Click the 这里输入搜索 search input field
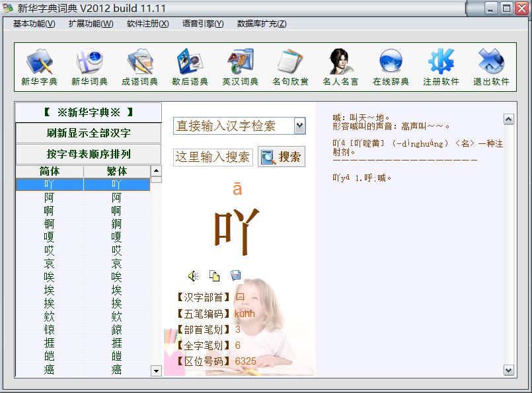Viewport: 532px width, 393px height. 213,157
